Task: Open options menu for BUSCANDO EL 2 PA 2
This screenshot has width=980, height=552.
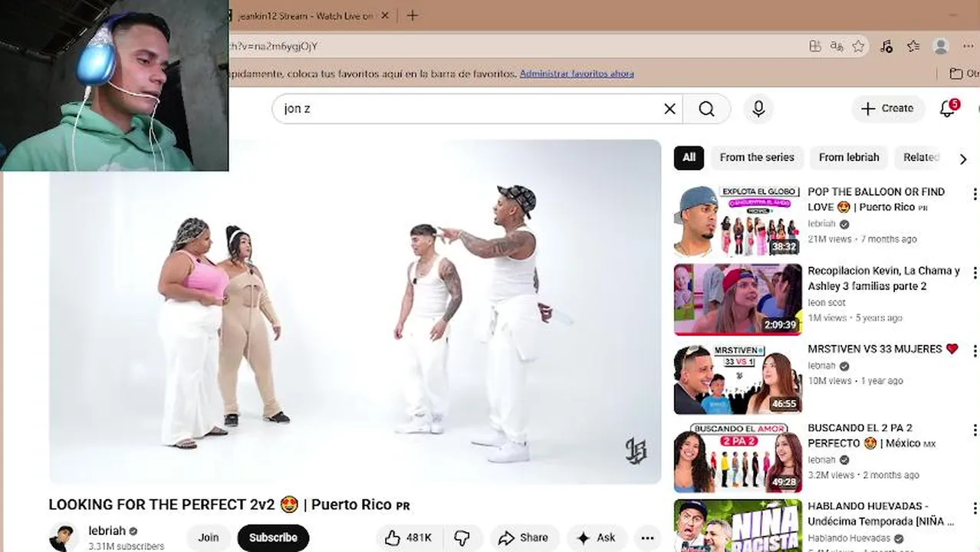Action: tap(975, 430)
